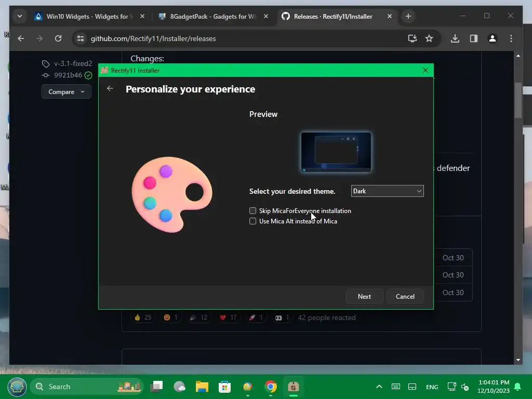
Task: Navigate back in Chrome
Action: pyautogui.click(x=21, y=38)
